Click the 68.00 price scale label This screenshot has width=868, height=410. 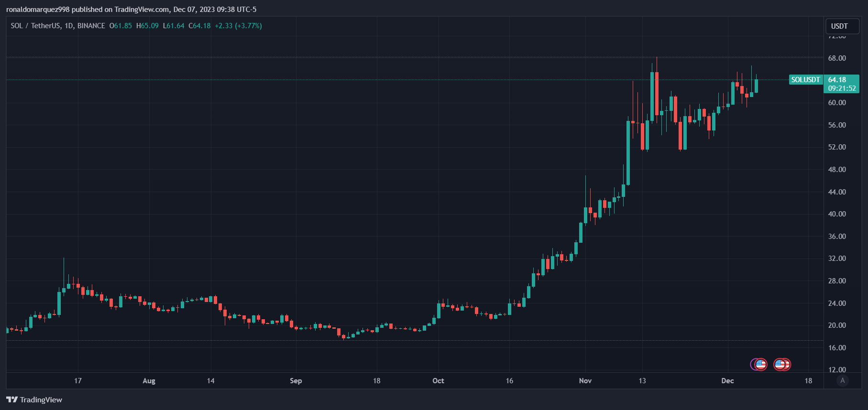coord(837,58)
